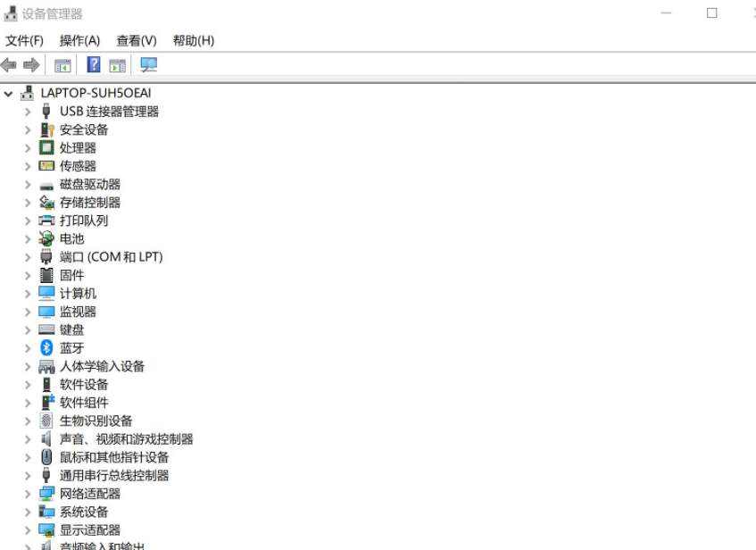Expand the 网络适配器 node
The height and width of the screenshot is (550, 756).
28,494
